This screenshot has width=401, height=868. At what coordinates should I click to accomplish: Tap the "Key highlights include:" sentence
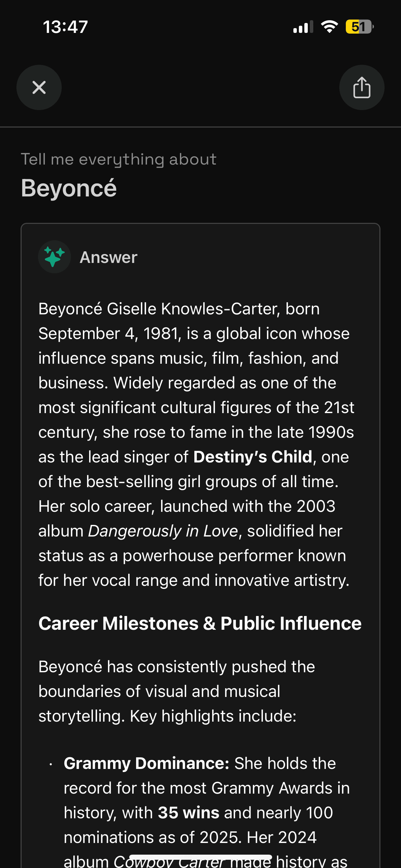[x=213, y=716]
